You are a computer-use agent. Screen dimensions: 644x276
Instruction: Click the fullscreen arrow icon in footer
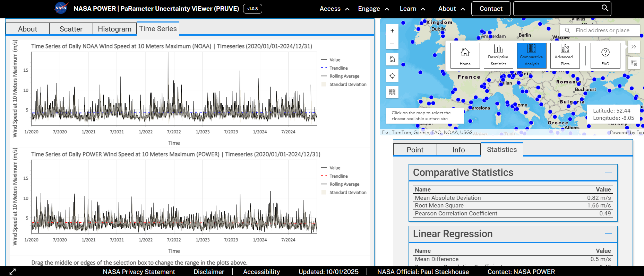coord(12,271)
